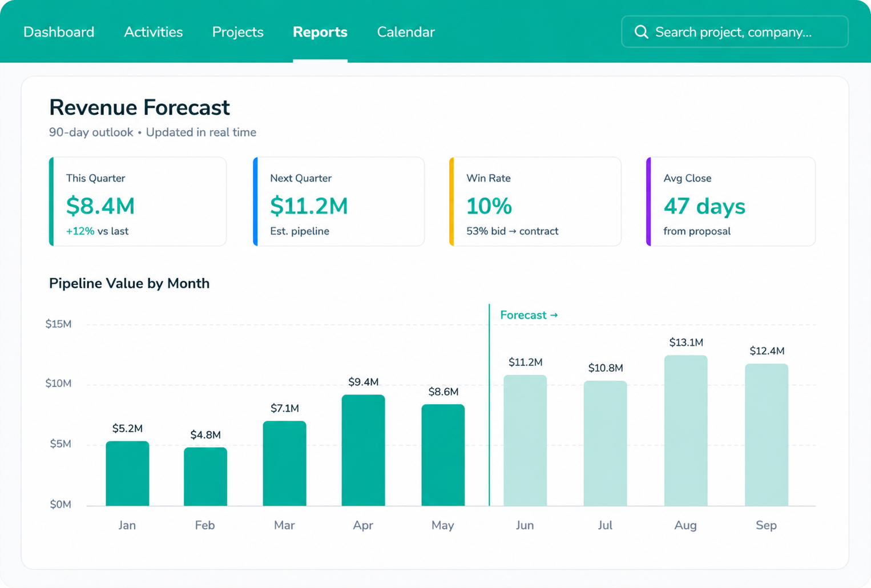Viewport: 871px width, 588px height.
Task: Open the Avg Close card
Action: (731, 202)
